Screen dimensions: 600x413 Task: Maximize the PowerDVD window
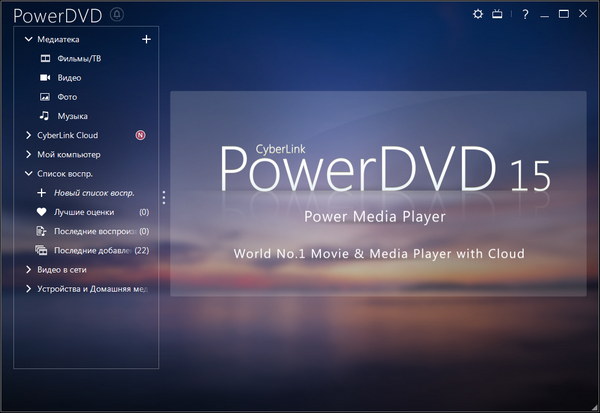[x=564, y=14]
